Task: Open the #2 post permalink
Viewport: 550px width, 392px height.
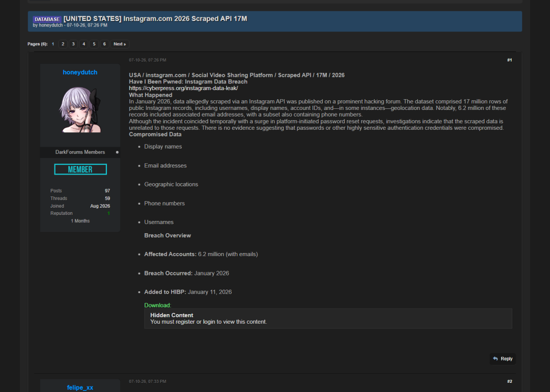Action: (x=509, y=381)
